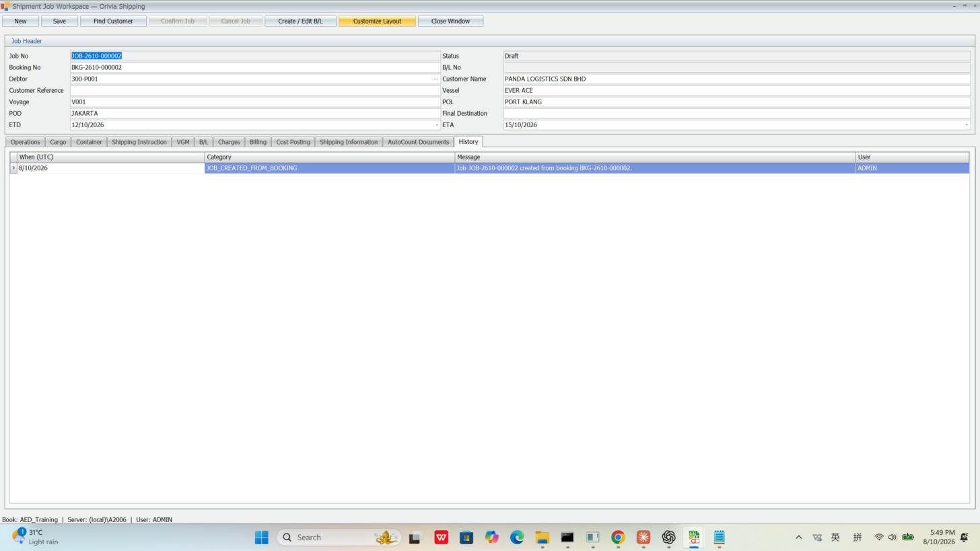The height and width of the screenshot is (551, 980).
Task: Open the Windows Start menu
Action: pyautogui.click(x=262, y=537)
